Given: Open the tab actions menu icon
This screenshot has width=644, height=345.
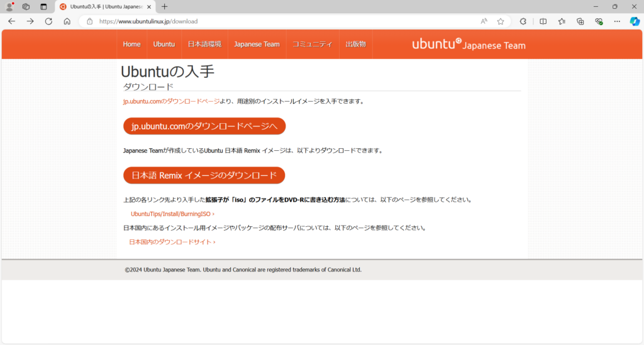Looking at the screenshot, I should [x=43, y=6].
